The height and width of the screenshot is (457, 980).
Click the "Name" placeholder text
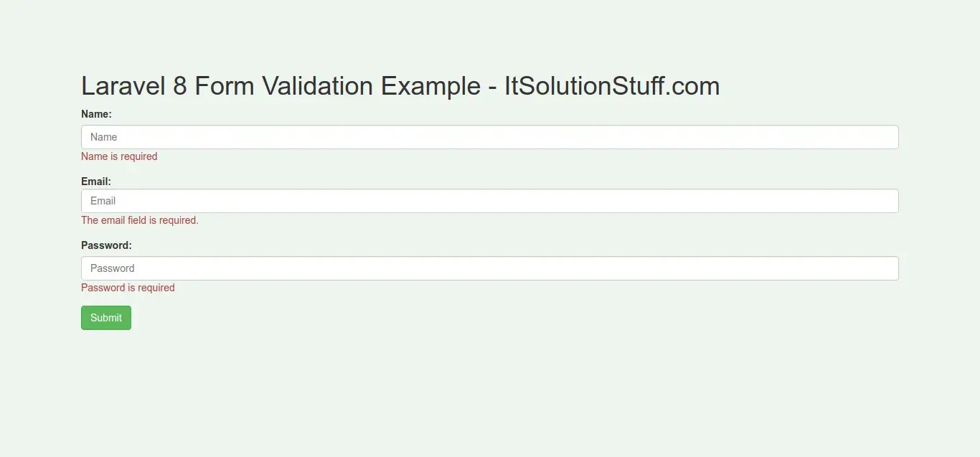pos(104,137)
